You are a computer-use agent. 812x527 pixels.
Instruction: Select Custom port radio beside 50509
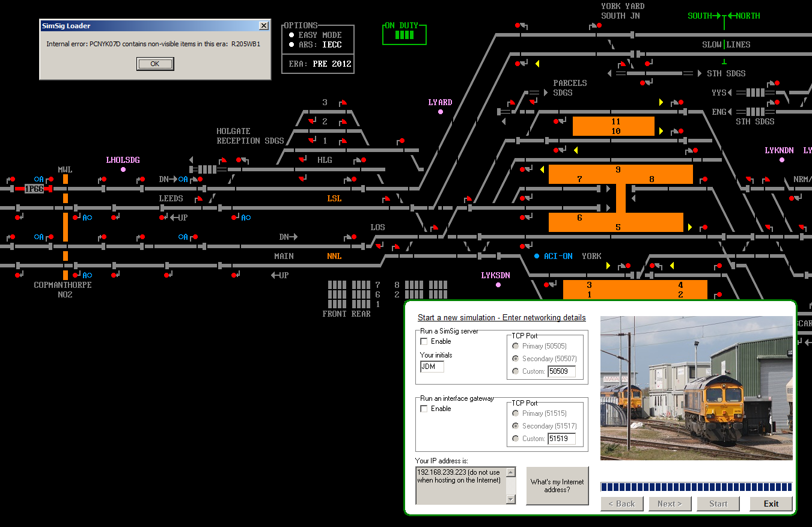[x=516, y=371]
